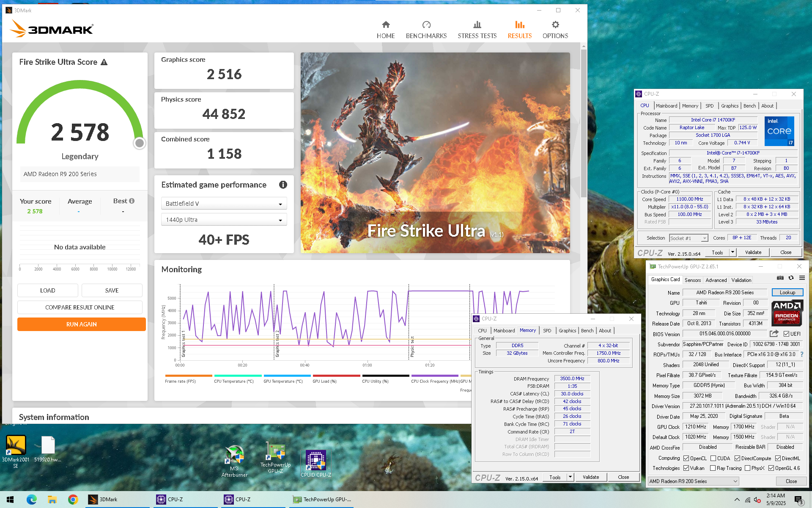Click the info icon beside Estimated game performance
812x508 pixels.
[x=283, y=185]
